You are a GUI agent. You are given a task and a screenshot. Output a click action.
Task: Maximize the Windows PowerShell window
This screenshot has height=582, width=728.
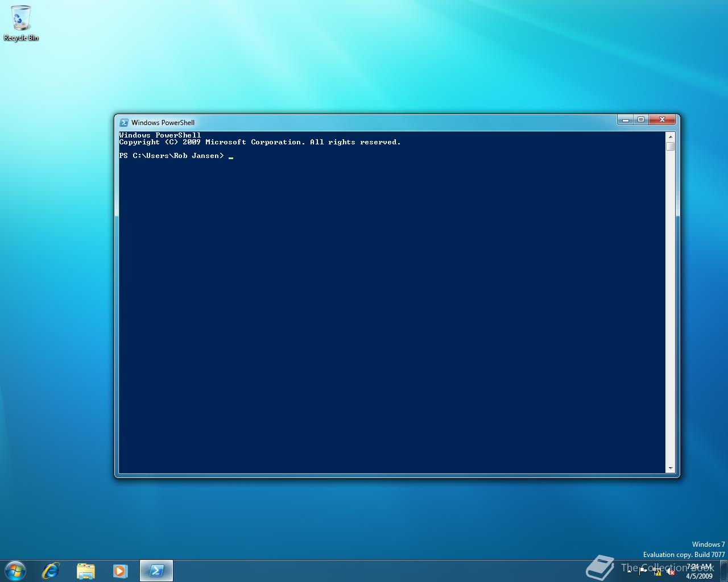click(640, 119)
